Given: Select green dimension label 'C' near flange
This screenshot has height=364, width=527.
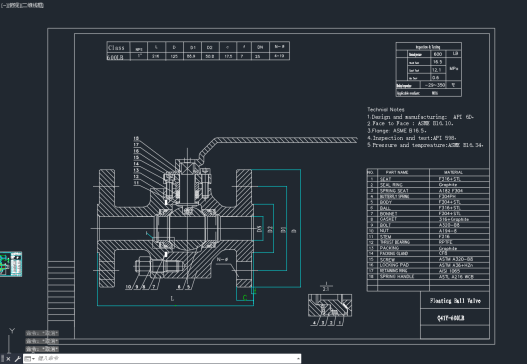Looking at the screenshot, I should click(245, 297).
